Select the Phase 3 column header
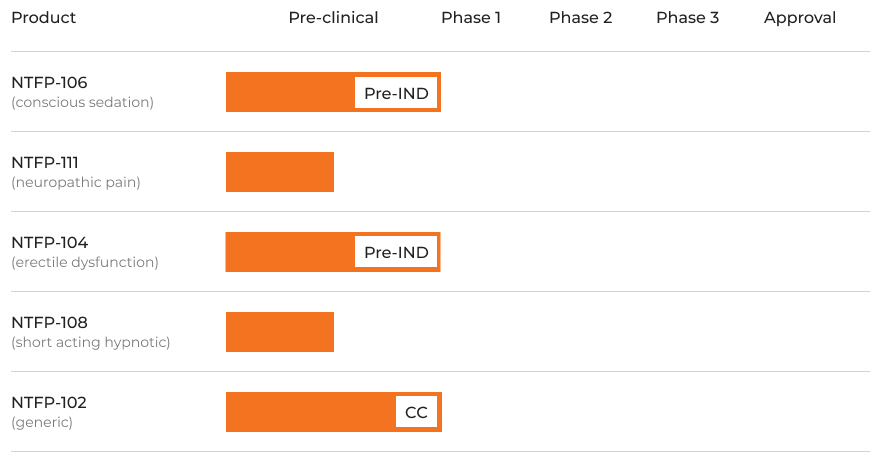This screenshot has width=883, height=461. click(687, 18)
